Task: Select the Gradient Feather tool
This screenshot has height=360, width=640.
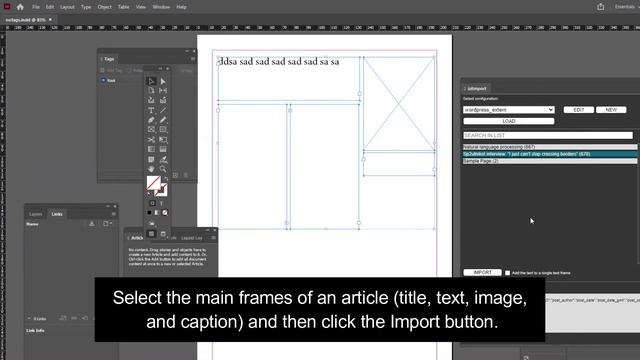Action: (163, 149)
